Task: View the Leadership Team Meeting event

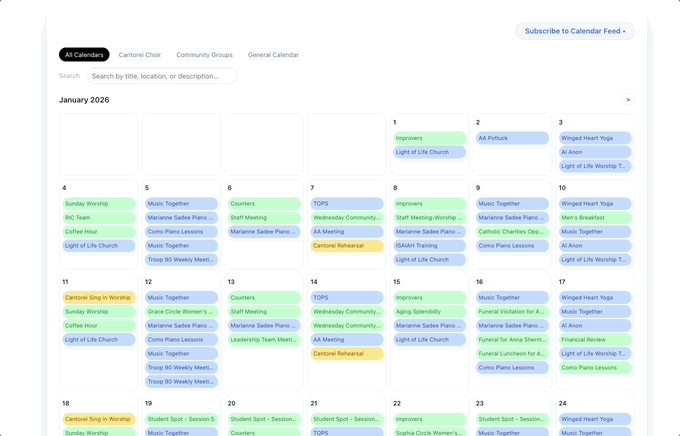Action: [x=263, y=340]
